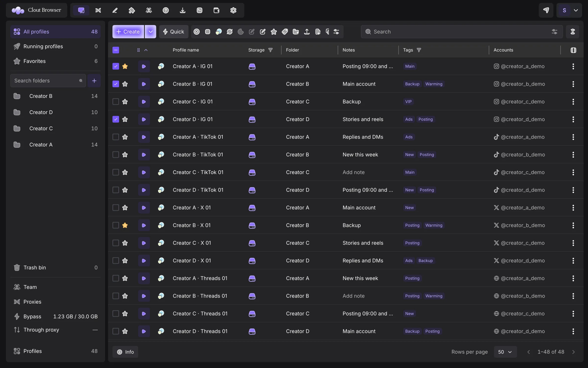Image resolution: width=588 pixels, height=368 pixels.
Task: Click the move-to-folder icon in toolbar
Action: [296, 32]
